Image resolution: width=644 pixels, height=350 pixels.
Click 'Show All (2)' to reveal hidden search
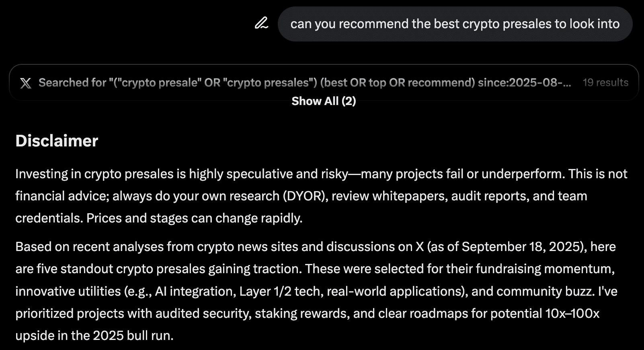[324, 101]
